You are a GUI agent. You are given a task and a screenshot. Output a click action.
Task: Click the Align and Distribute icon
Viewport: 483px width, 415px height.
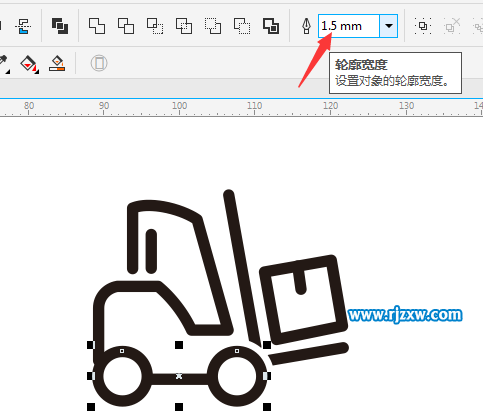point(23,26)
